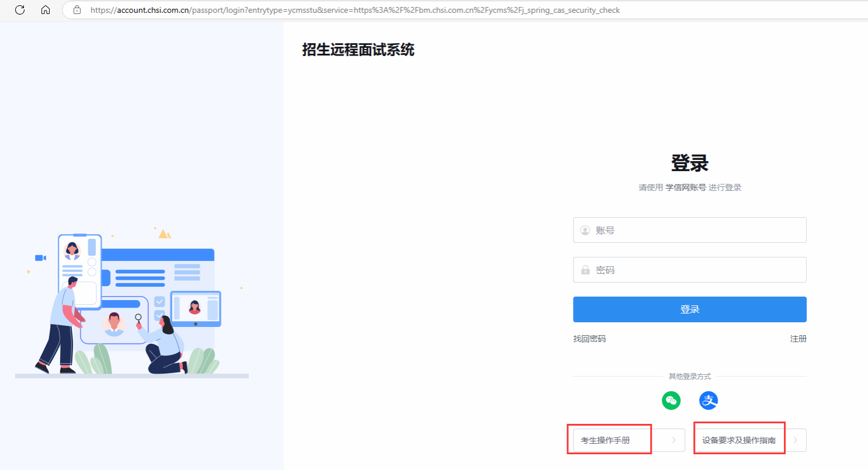Image resolution: width=868 pixels, height=470 pixels.
Task: Click the padlock icon in 密码 field
Action: click(x=585, y=270)
